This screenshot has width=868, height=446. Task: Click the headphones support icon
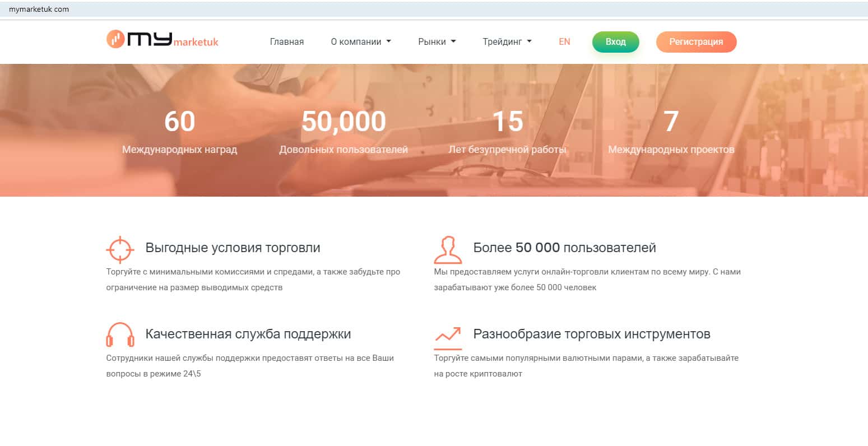click(120, 334)
